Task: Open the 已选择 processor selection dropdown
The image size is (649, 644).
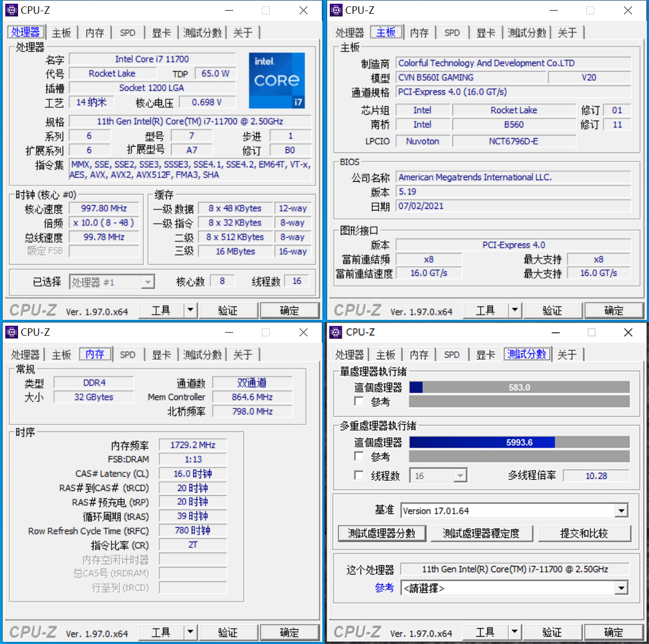Action: click(x=148, y=282)
